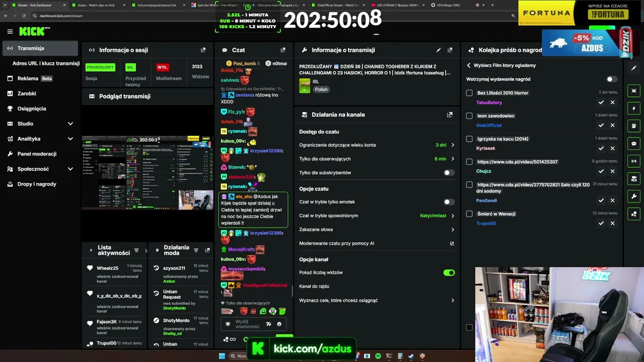Open Reklama Beta in the sidebar
Image resolution: width=644 pixels, height=362 pixels.
click(x=40, y=78)
